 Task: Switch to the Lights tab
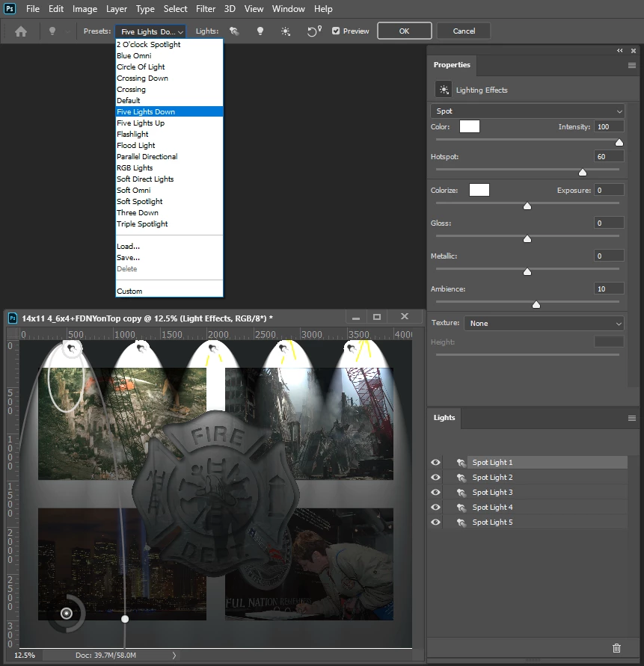(x=444, y=418)
